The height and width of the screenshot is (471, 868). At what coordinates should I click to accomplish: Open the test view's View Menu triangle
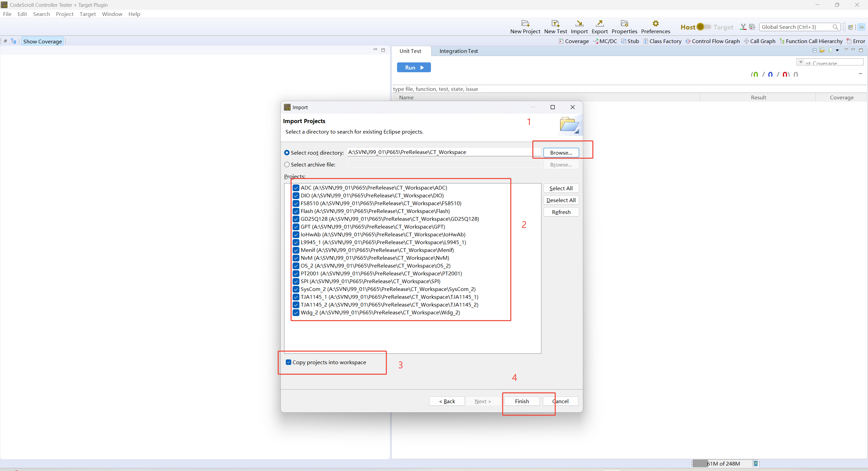pyautogui.click(x=846, y=50)
